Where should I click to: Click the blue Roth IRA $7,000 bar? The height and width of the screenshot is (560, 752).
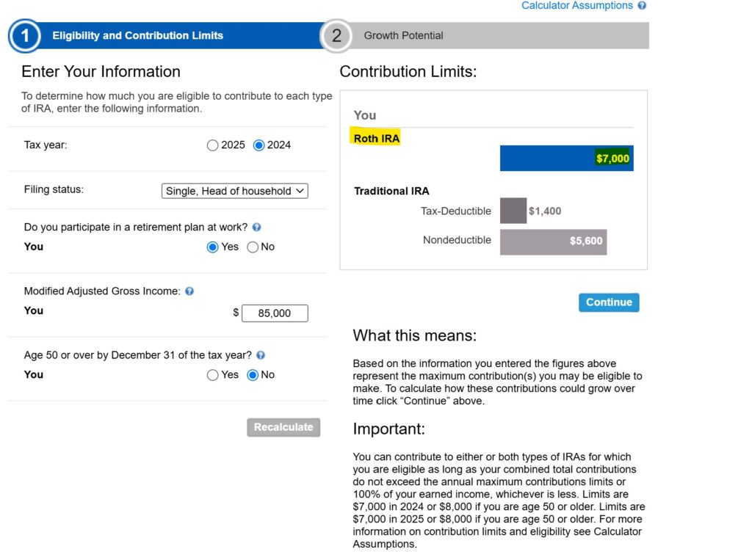566,159
